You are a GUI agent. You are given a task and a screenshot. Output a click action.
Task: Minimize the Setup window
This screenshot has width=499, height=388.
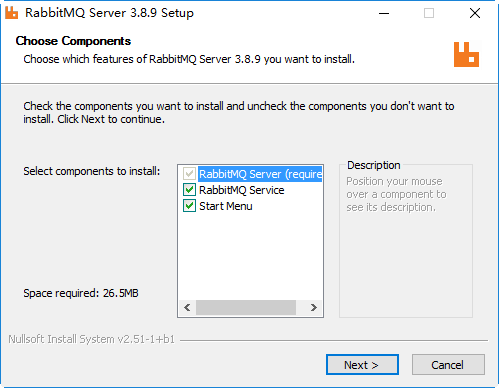point(384,13)
